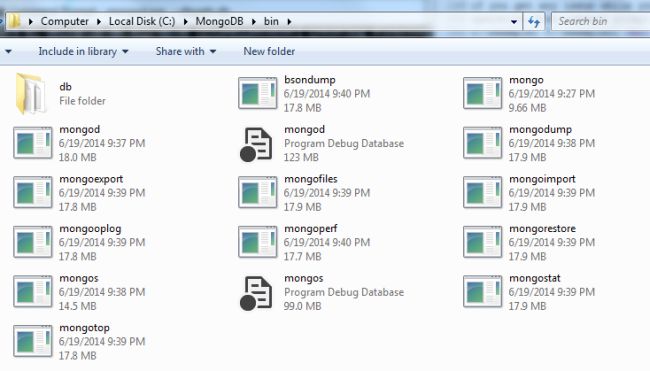Select the mongoimport application icon
The height and width of the screenshot is (371, 650).
[483, 192]
